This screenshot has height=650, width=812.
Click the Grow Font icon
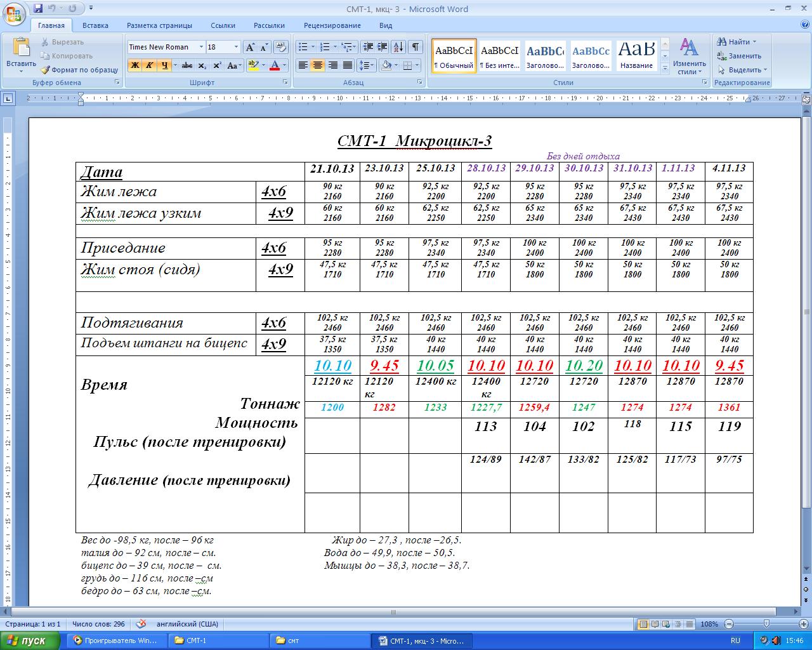pyautogui.click(x=250, y=47)
